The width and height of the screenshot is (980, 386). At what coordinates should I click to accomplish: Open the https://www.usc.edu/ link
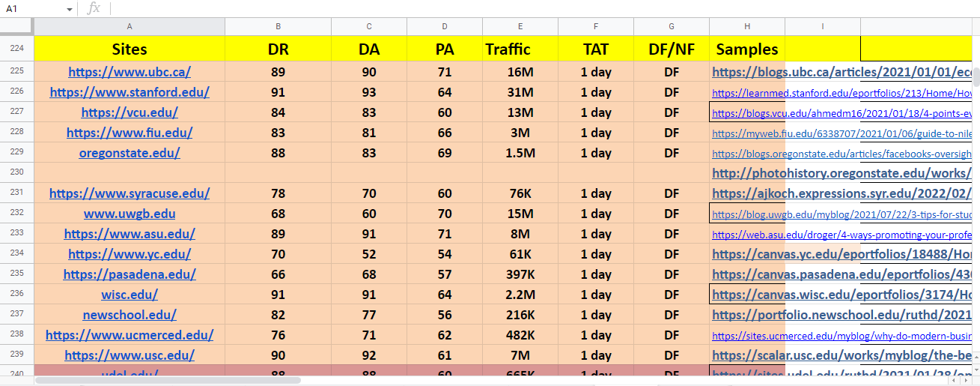point(130,355)
